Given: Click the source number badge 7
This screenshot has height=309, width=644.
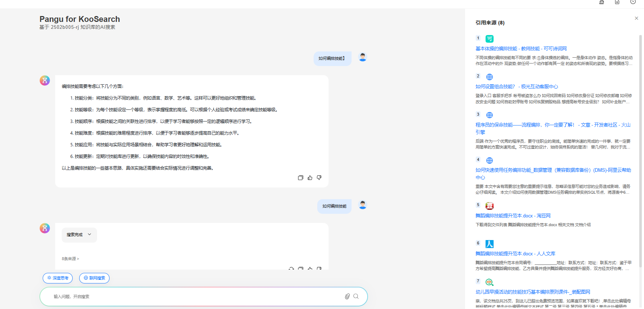Looking at the screenshot, I should coord(478,281).
